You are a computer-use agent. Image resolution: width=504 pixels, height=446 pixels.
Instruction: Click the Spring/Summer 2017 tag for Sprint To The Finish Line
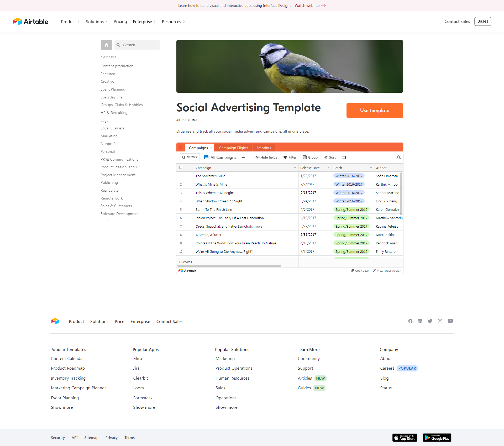351,209
